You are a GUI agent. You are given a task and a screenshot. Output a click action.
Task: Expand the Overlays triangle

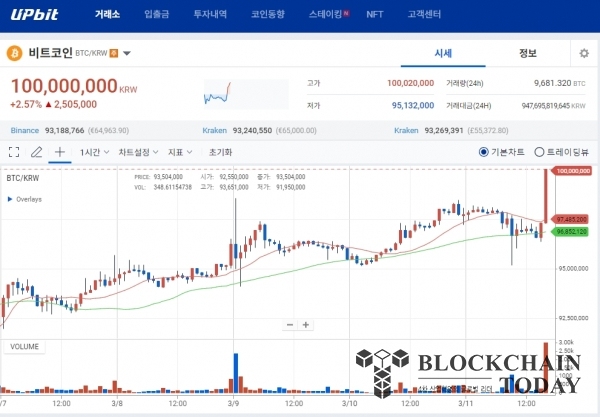(x=10, y=199)
